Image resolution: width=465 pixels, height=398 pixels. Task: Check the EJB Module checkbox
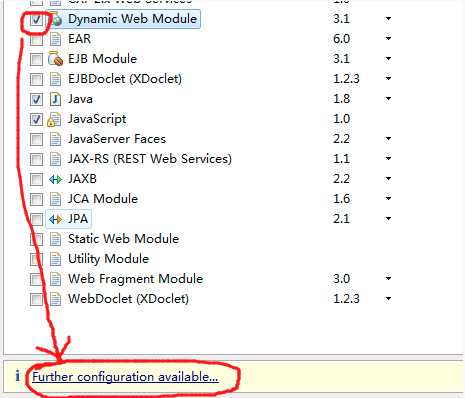coord(36,59)
